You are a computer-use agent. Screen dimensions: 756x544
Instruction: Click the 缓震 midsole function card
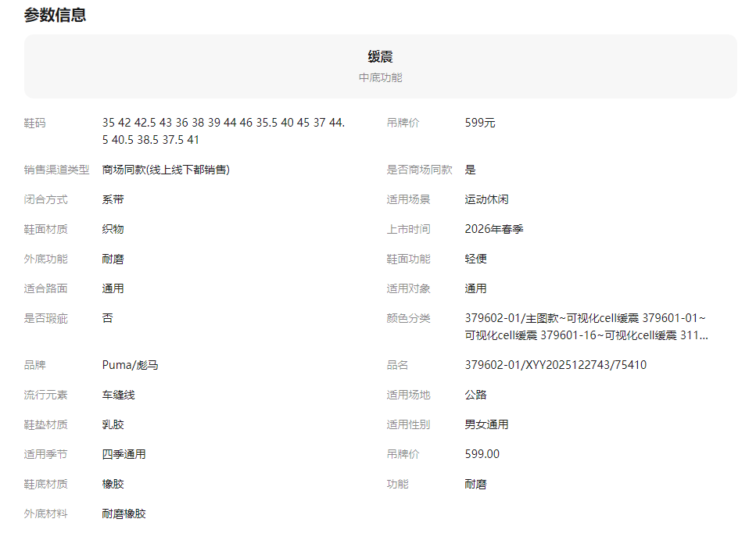[x=380, y=66]
